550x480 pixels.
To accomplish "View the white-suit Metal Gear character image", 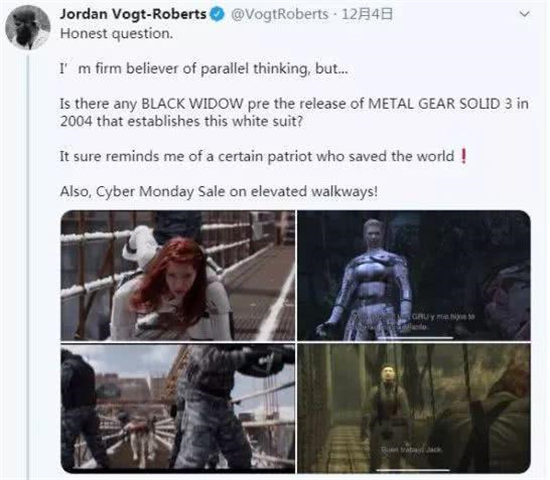I will pyautogui.click(x=414, y=275).
